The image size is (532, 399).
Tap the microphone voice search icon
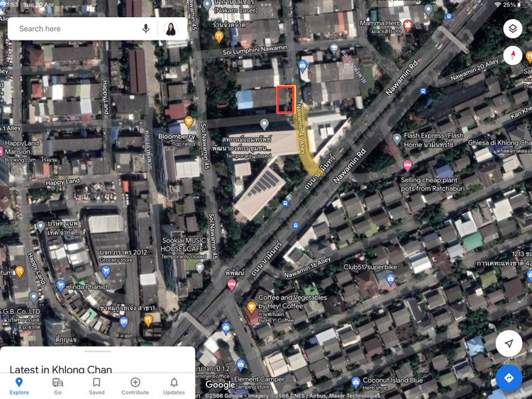146,28
